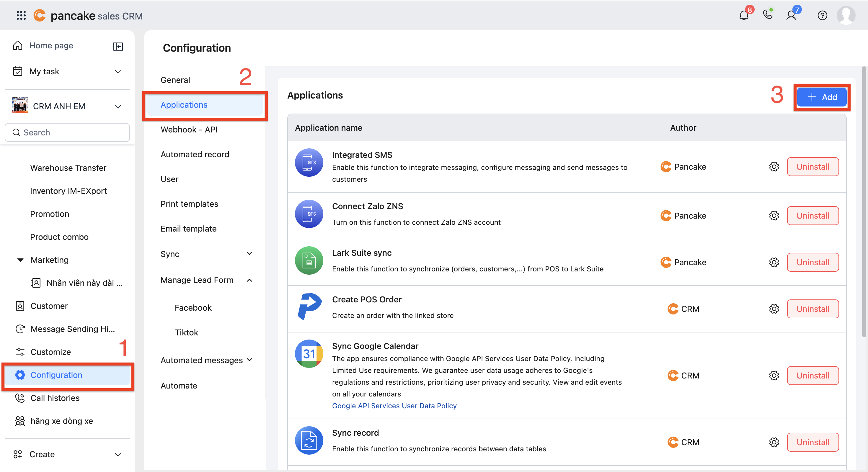Open Google API Services User Data Policy link
868x472 pixels.
click(394, 406)
